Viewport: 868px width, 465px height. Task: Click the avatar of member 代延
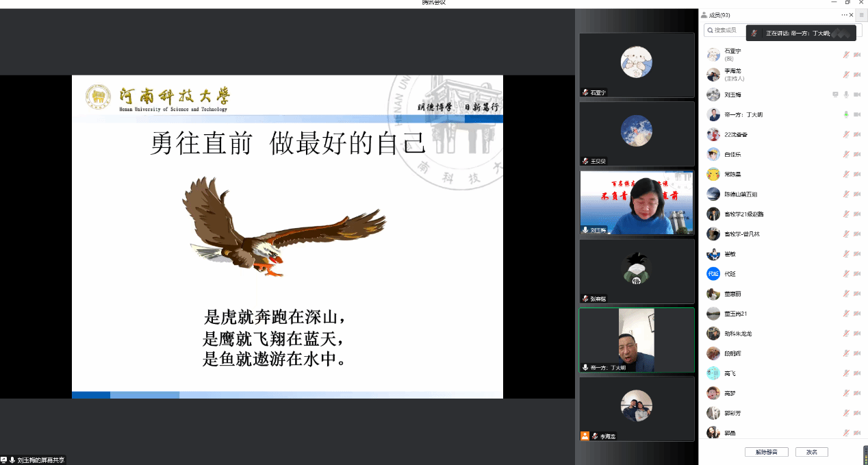(x=713, y=274)
